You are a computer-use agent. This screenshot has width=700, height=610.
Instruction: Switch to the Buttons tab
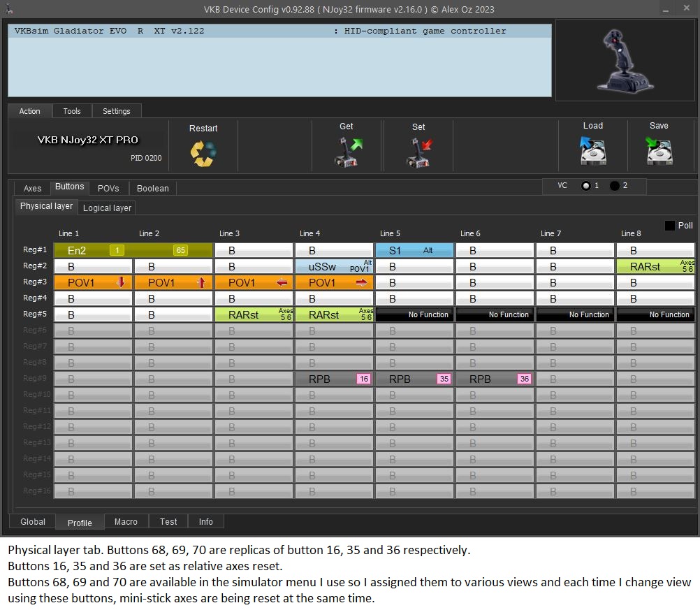tap(69, 187)
